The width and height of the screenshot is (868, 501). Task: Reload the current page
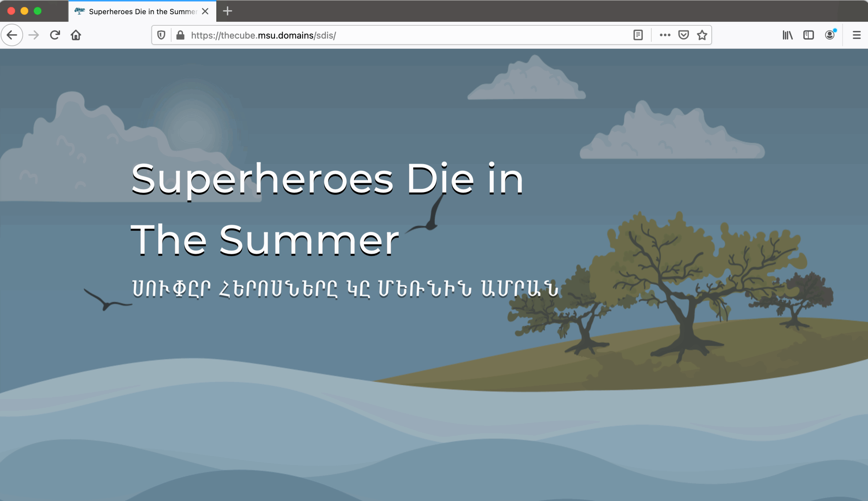[55, 35]
